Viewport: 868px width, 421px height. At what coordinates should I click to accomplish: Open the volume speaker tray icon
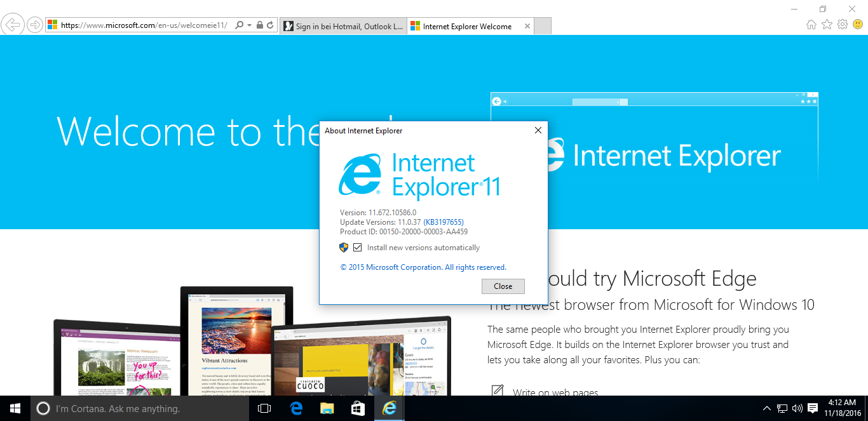(797, 408)
